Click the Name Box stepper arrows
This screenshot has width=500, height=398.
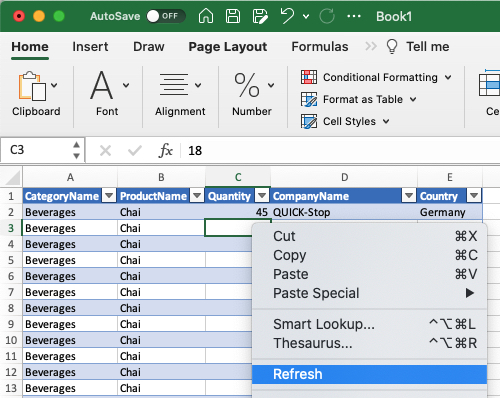76,150
